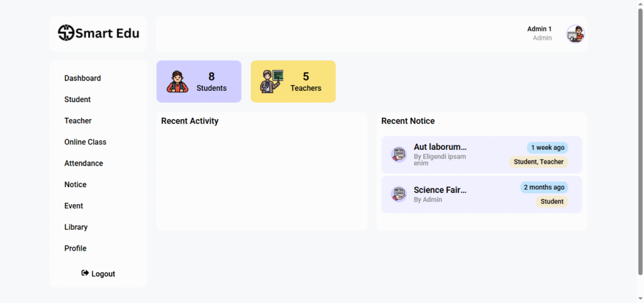The image size is (644, 303).
Task: Open the Attendance page
Action: click(x=84, y=163)
